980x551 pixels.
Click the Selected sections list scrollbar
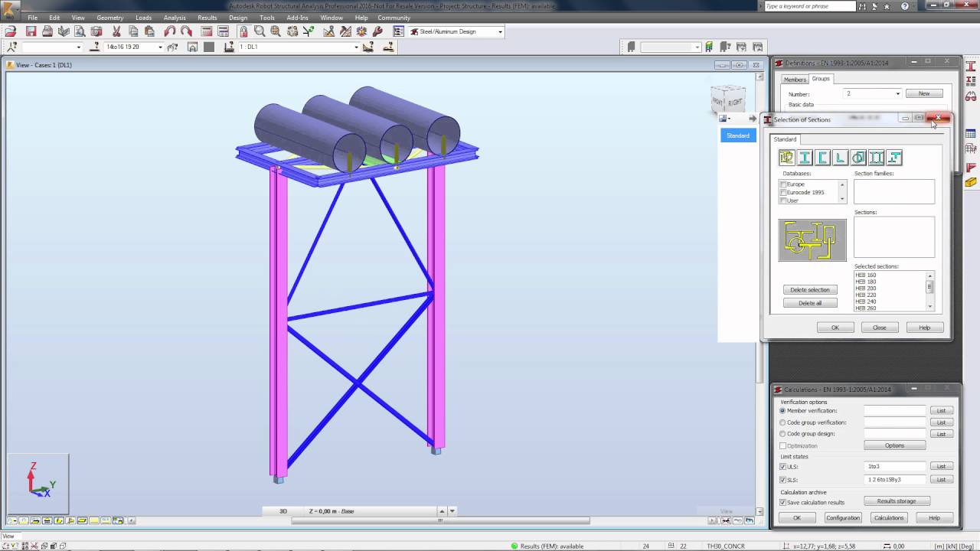pos(930,292)
